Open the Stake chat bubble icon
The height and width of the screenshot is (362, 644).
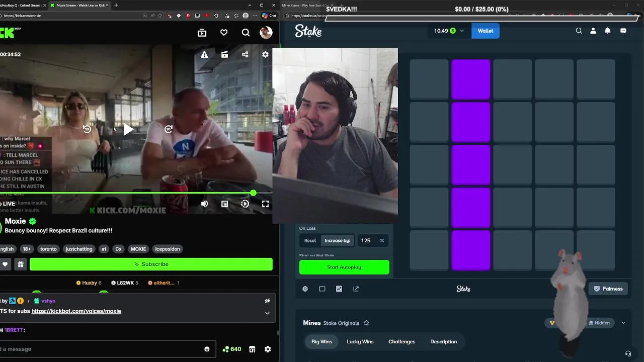[x=623, y=31]
